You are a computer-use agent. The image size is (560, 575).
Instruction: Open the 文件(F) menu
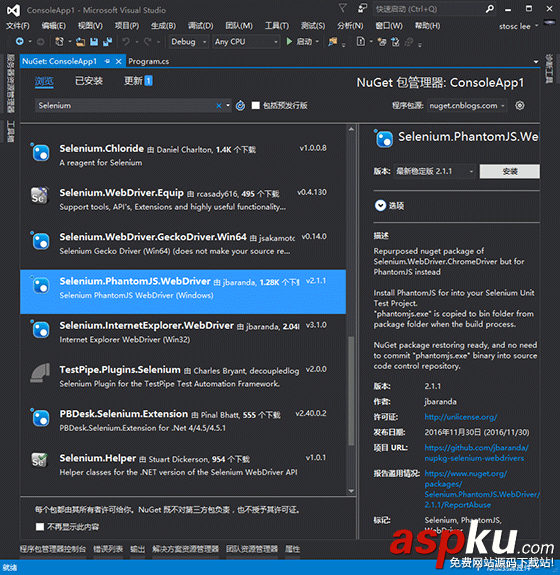(x=18, y=26)
